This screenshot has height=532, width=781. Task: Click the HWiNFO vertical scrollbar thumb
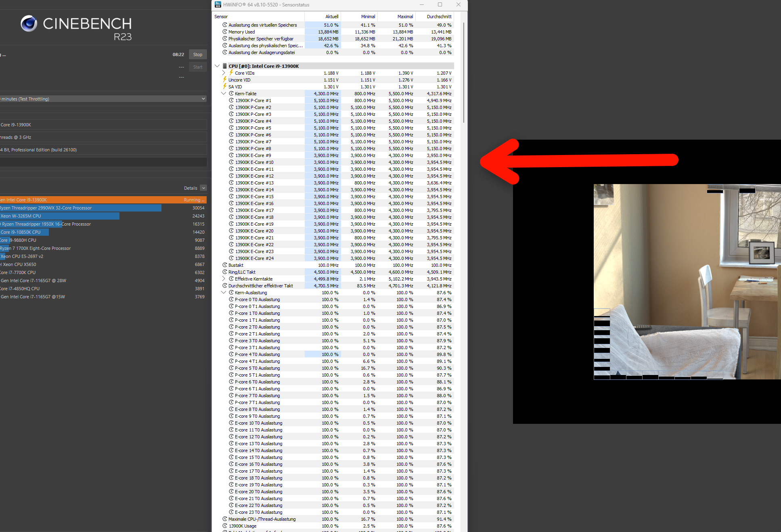point(463,73)
